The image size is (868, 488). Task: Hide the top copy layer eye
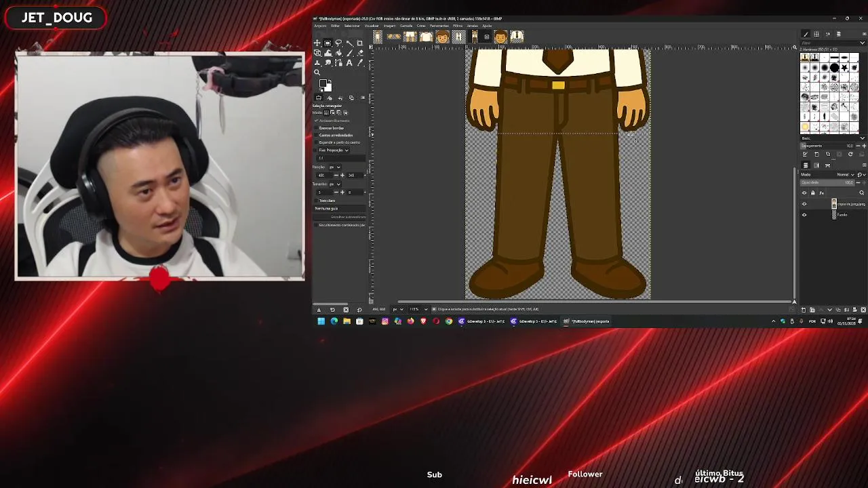point(804,204)
